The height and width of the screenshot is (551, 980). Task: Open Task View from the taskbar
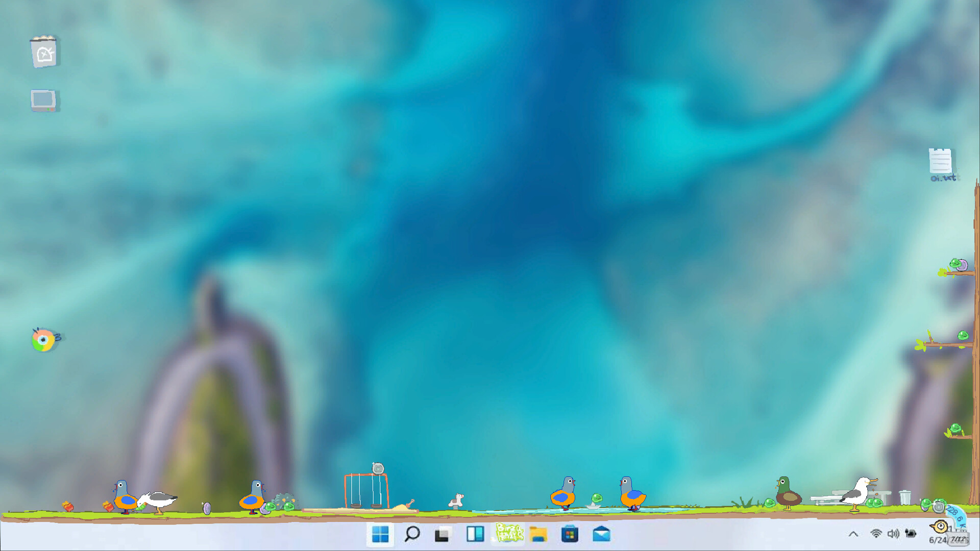click(442, 534)
